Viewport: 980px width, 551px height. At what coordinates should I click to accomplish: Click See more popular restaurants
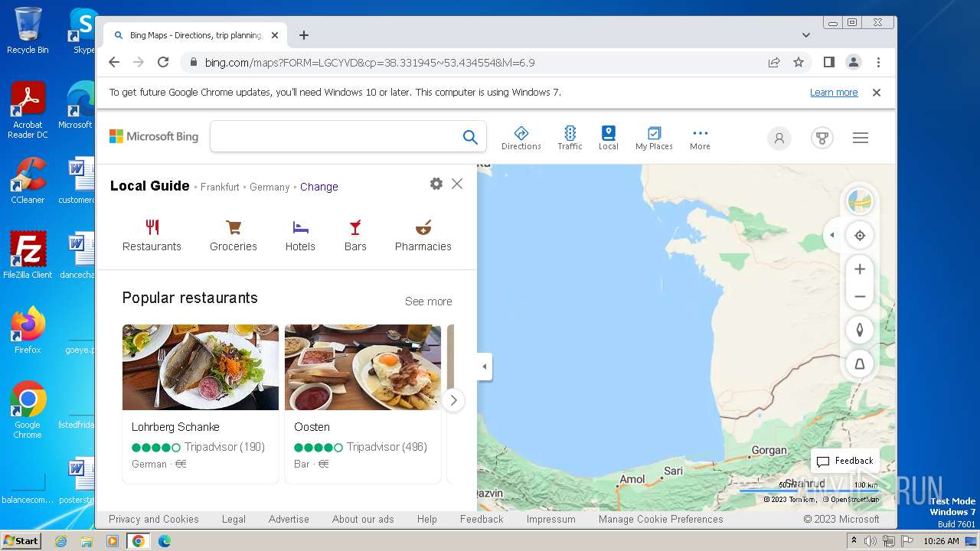[429, 302]
